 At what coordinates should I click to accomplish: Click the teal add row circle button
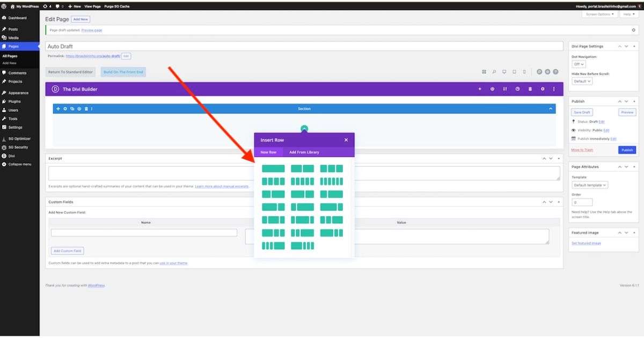tap(304, 129)
